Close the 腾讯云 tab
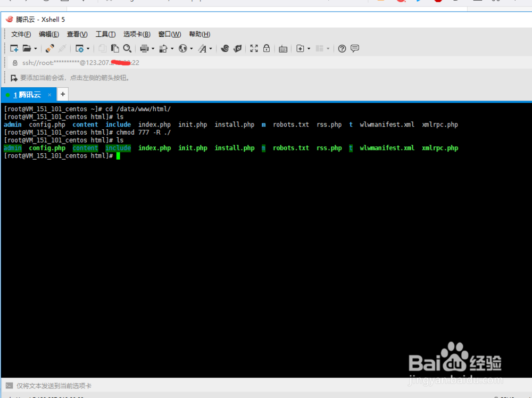Viewport: 532px width, 398px height. (x=49, y=95)
